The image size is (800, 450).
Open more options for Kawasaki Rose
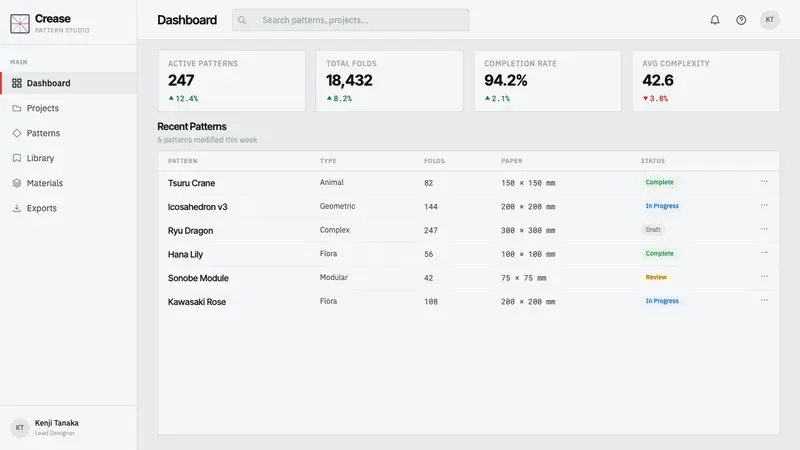coord(764,301)
